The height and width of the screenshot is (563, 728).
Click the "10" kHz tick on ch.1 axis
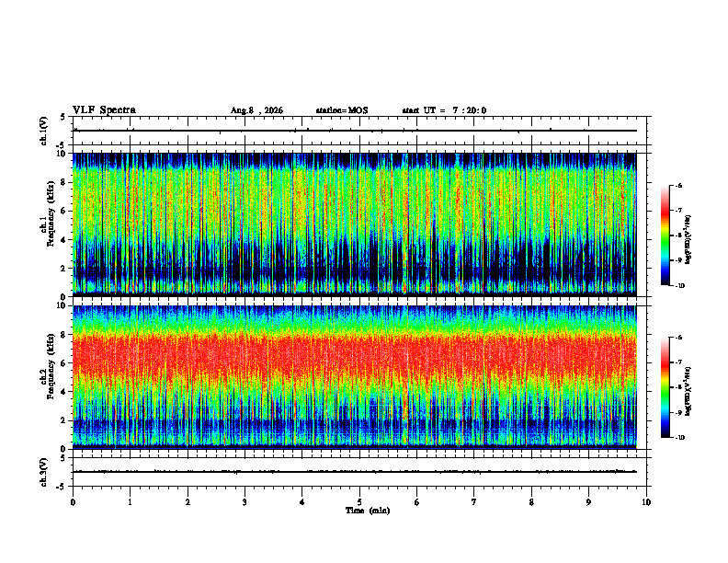[x=63, y=154]
